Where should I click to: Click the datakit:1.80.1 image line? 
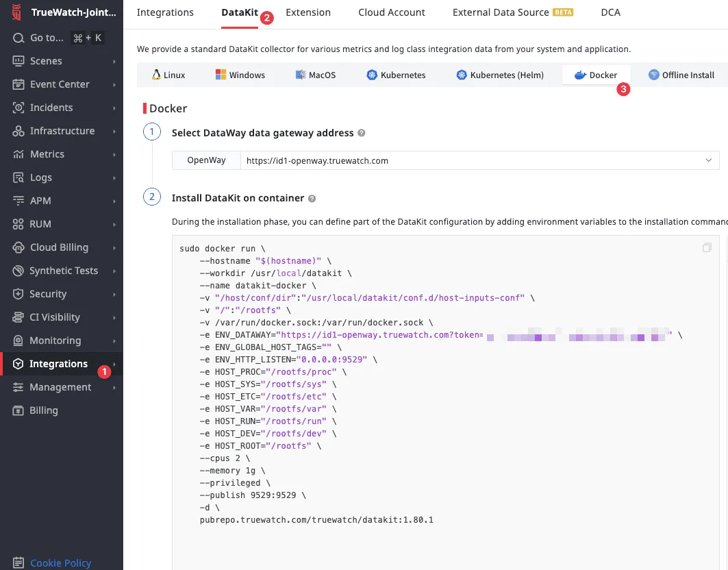[316, 520]
